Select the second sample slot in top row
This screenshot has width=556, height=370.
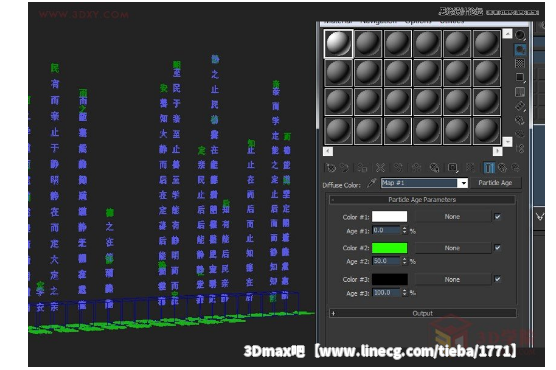coord(368,44)
